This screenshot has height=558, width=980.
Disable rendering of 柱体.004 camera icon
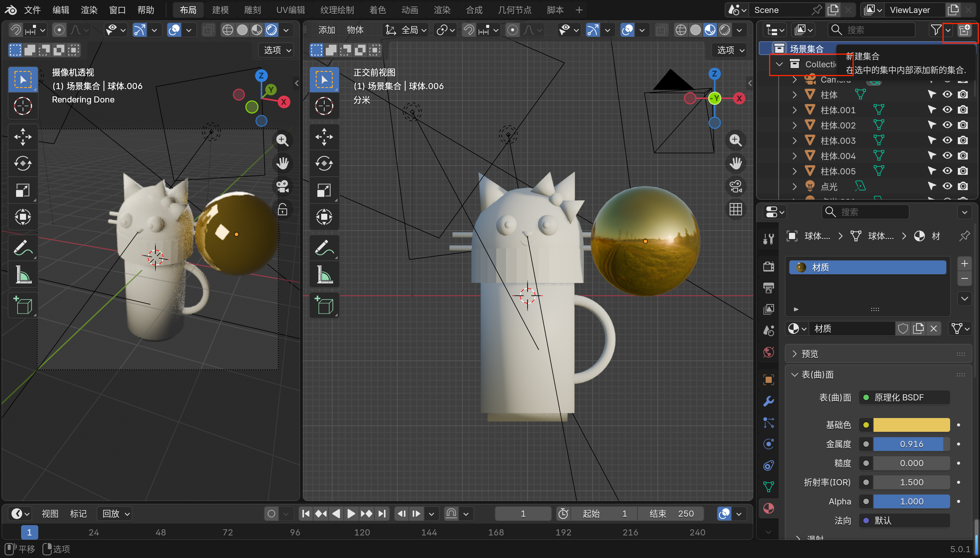(x=962, y=156)
